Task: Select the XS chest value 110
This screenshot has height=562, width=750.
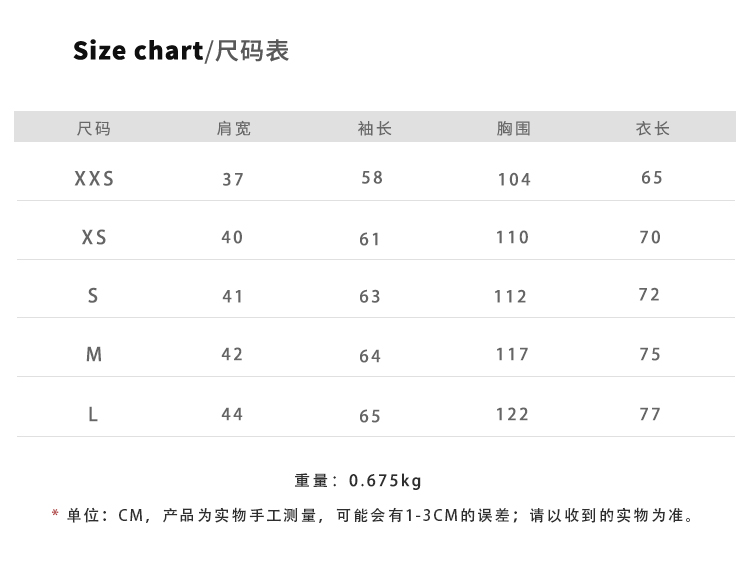Action: click(512, 238)
